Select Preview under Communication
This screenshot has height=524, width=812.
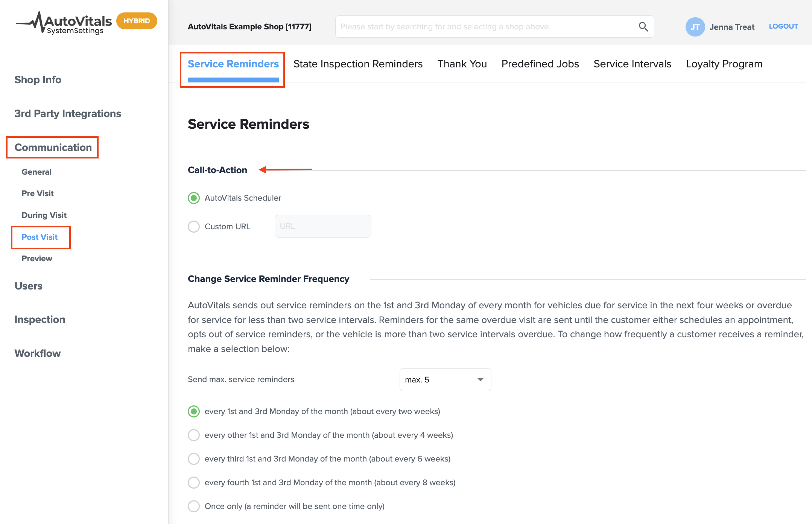tap(37, 258)
